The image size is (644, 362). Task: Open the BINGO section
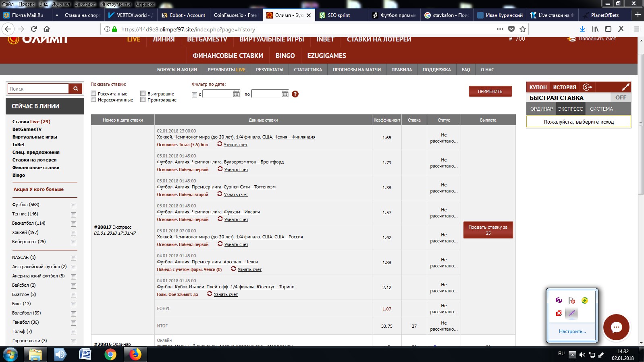pyautogui.click(x=285, y=56)
